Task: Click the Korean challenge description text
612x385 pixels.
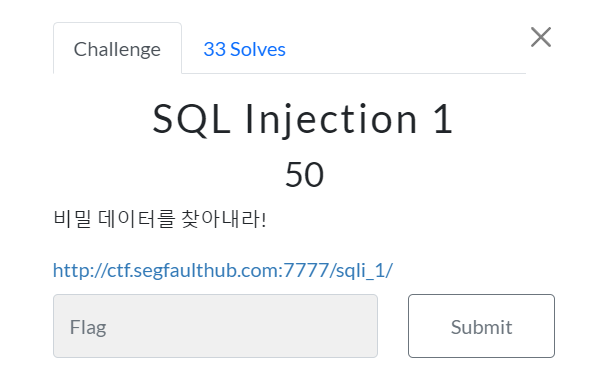Action: [160, 219]
